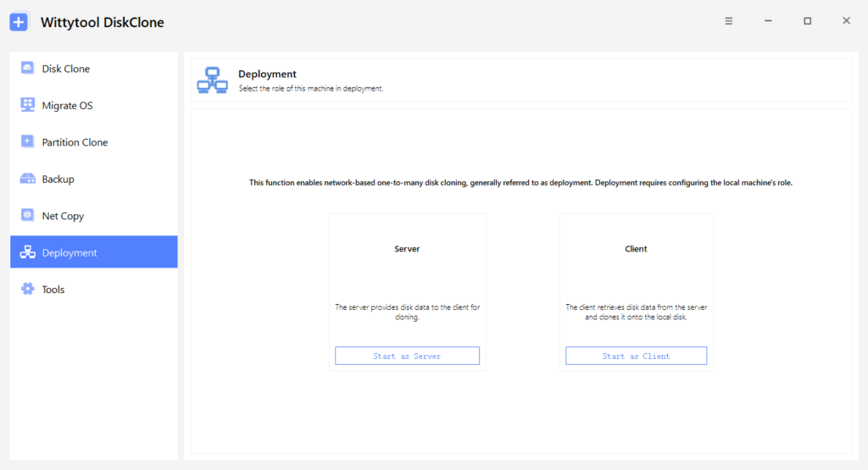The image size is (868, 470).
Task: Open the hamburger menu in title bar
Action: 728,21
